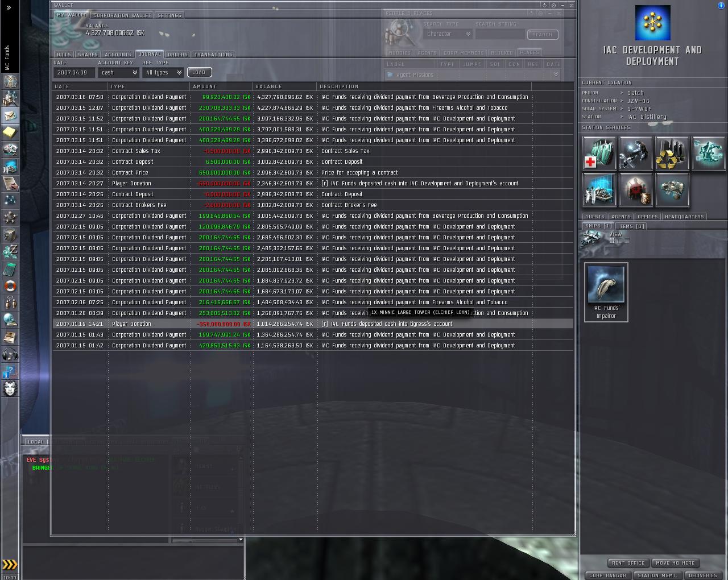Screen dimensions: 728x580
Task: Click the G-7WUF solar system link
Action: 639,109
